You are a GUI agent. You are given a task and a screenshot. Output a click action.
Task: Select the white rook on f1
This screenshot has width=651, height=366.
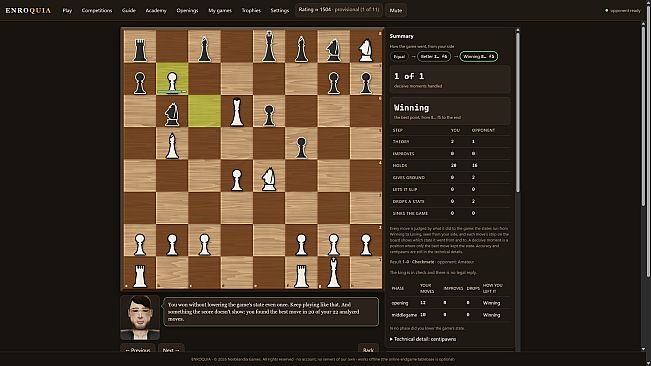(x=301, y=276)
